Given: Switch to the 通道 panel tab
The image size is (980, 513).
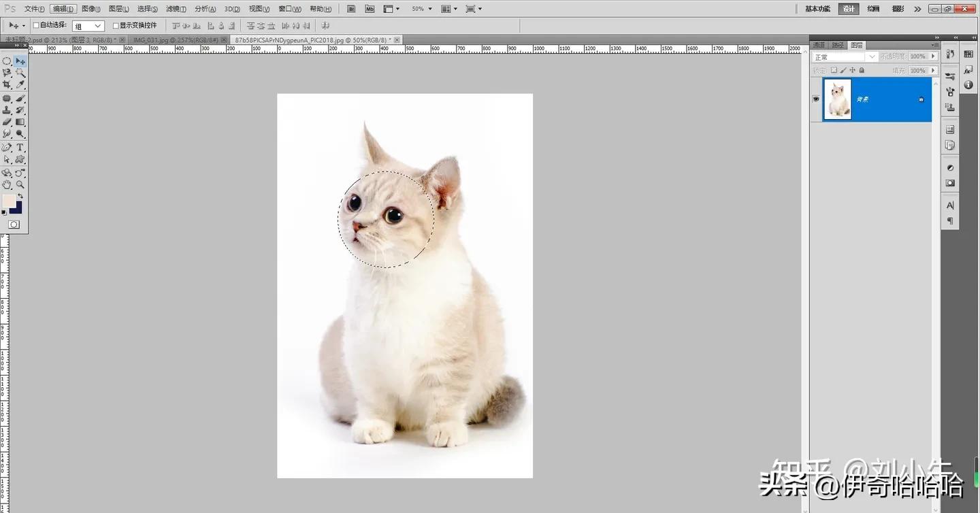Looking at the screenshot, I should point(819,45).
